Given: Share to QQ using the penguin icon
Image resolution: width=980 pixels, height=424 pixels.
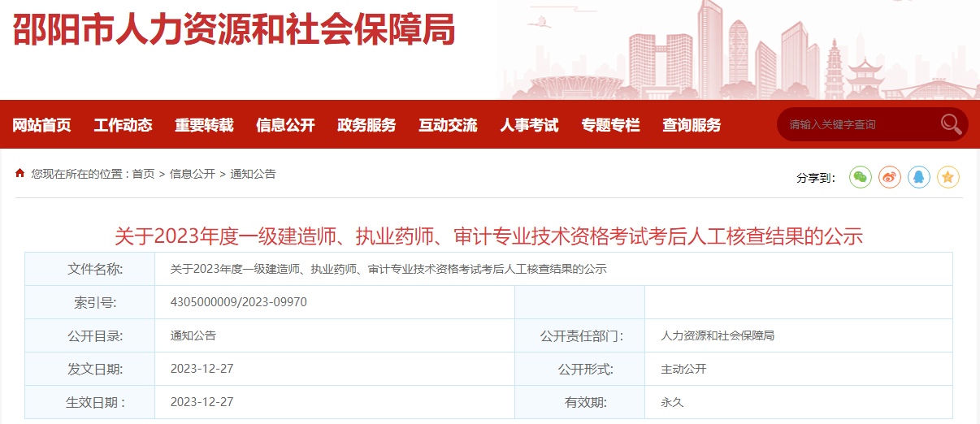Looking at the screenshot, I should (919, 177).
